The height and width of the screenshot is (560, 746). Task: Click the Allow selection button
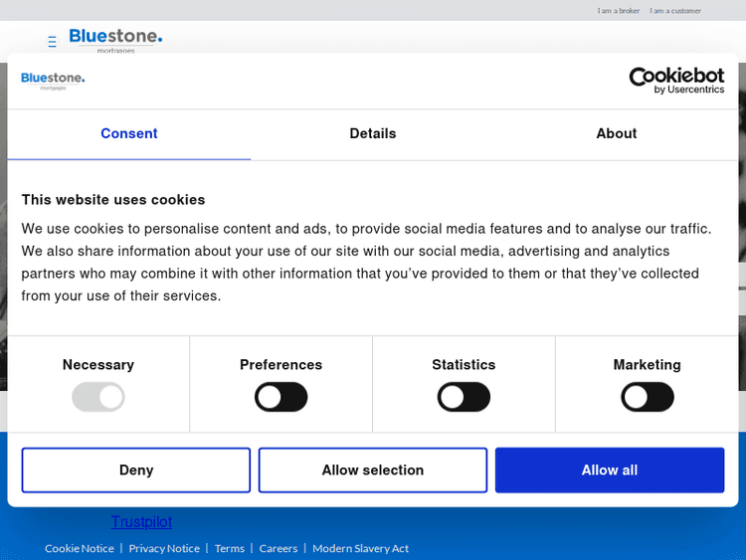(373, 470)
